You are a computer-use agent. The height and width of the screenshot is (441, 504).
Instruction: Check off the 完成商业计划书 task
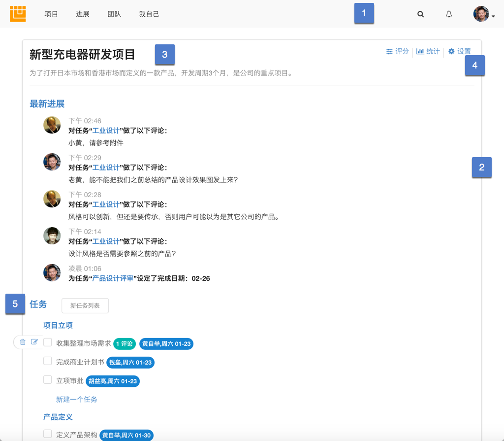click(47, 361)
